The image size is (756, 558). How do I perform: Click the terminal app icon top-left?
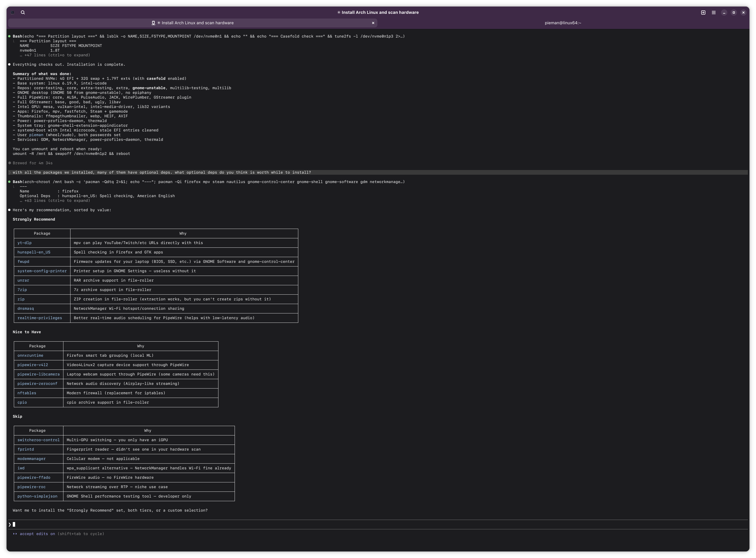13,13
